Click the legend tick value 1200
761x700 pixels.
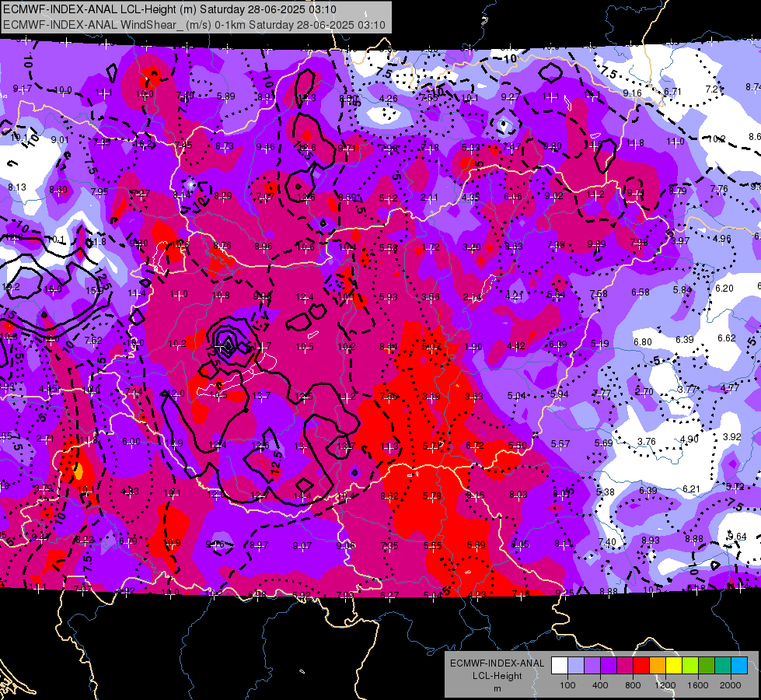click(x=665, y=685)
